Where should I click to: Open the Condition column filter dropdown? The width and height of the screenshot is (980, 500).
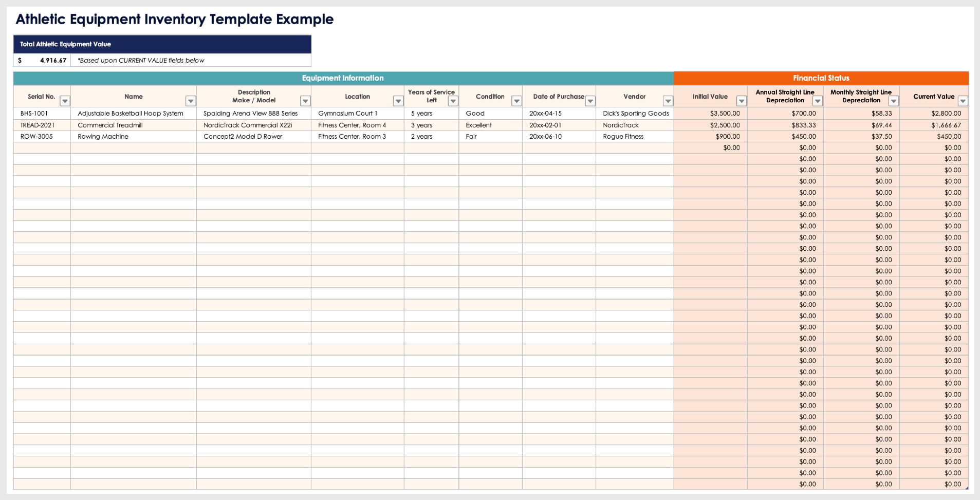click(x=516, y=101)
